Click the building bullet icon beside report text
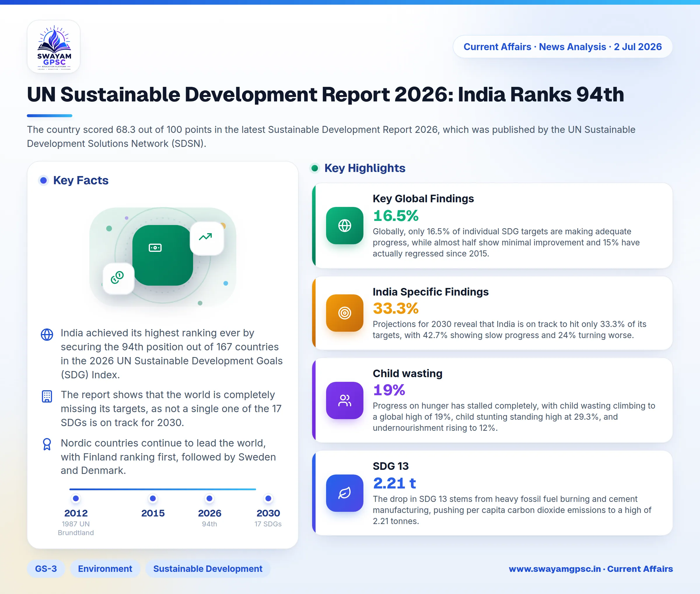 tap(47, 396)
